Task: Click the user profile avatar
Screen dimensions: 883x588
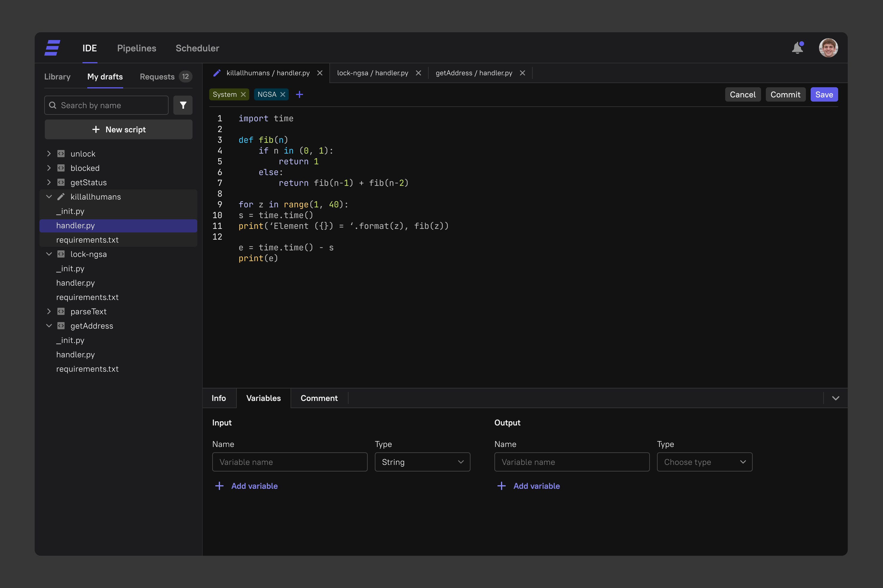Action: [828, 48]
